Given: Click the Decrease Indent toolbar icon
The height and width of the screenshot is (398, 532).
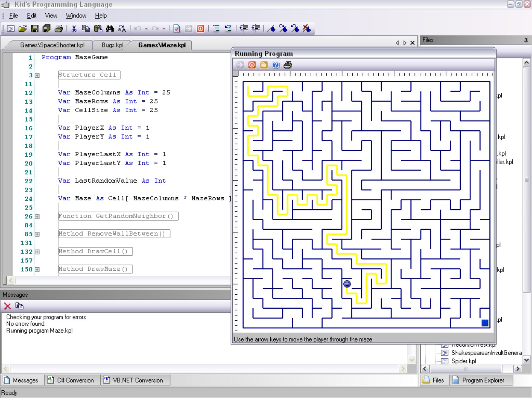Looking at the screenshot, I should pyautogui.click(x=244, y=29).
